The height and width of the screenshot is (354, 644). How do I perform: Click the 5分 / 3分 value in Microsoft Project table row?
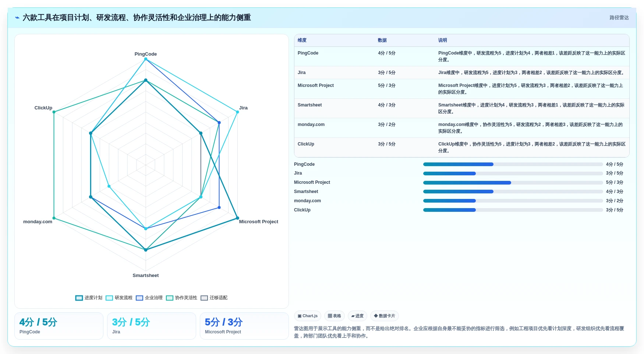387,85
